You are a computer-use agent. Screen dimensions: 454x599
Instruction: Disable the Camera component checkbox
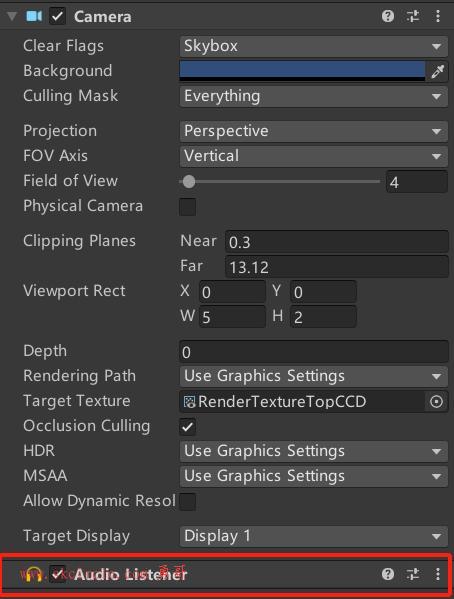tap(57, 16)
